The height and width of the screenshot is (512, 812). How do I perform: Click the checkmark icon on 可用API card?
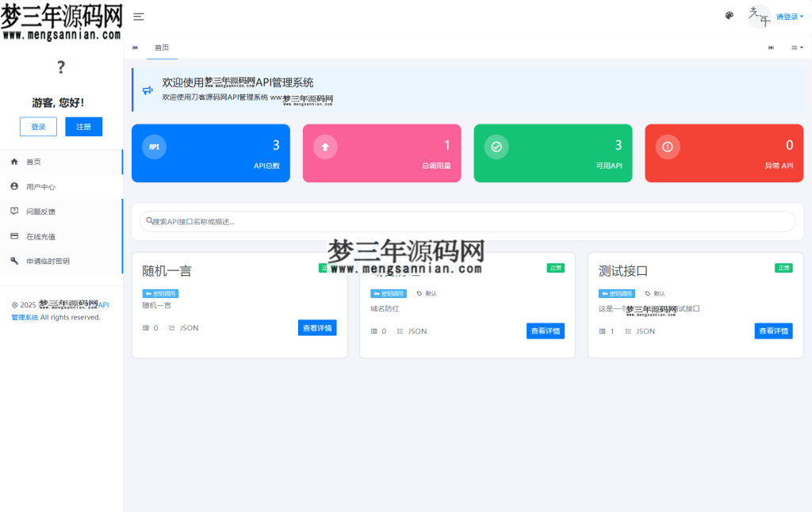(x=496, y=147)
